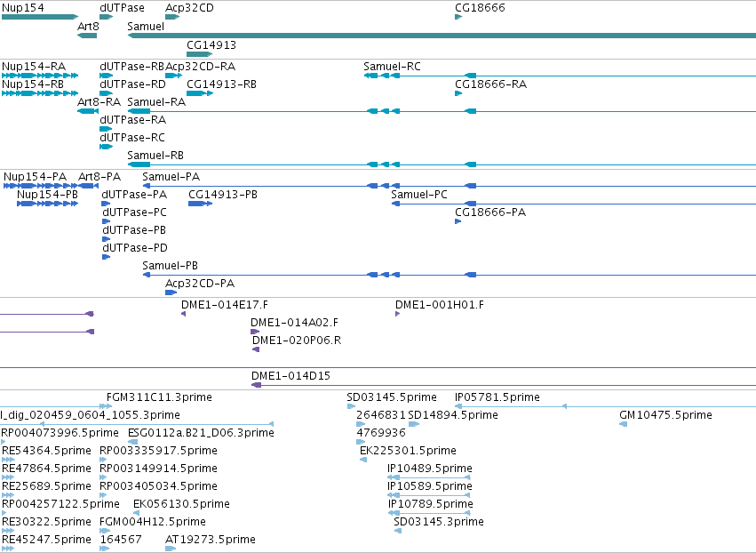Select the dUTPase-PD protein label
Screen dimensions: 756x553
click(x=134, y=248)
